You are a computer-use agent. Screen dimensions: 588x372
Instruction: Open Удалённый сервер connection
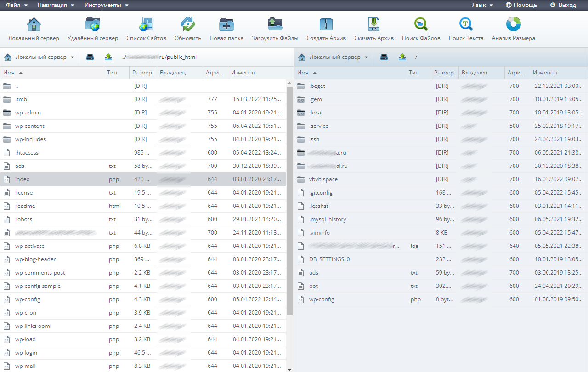(92, 29)
